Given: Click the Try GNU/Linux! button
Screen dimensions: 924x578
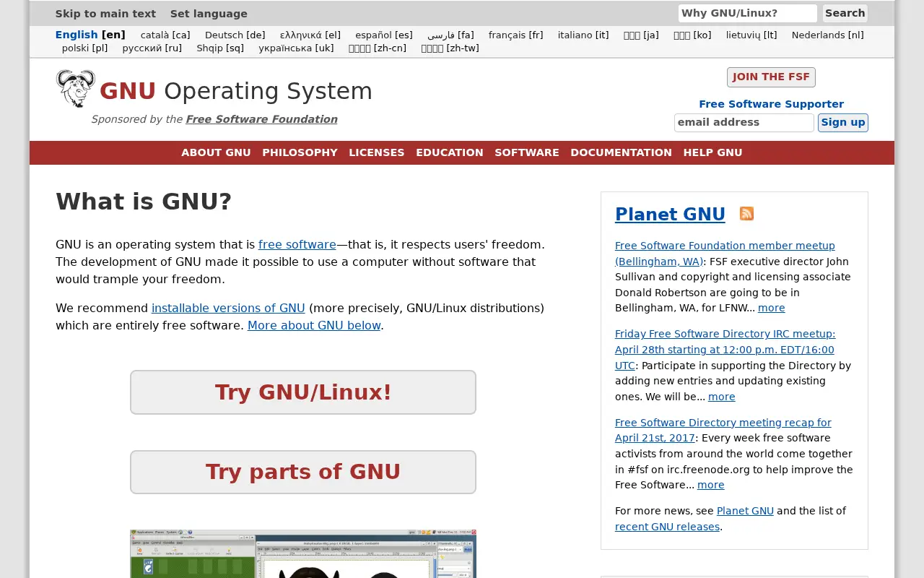Looking at the screenshot, I should tap(303, 392).
